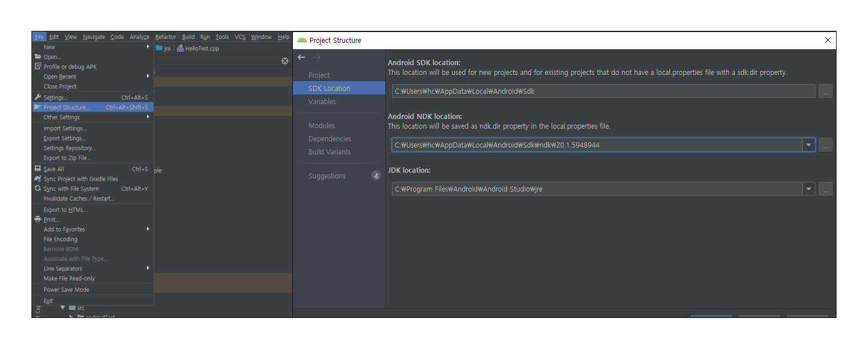Click the Print printer icon
868x350 pixels.
click(x=38, y=220)
